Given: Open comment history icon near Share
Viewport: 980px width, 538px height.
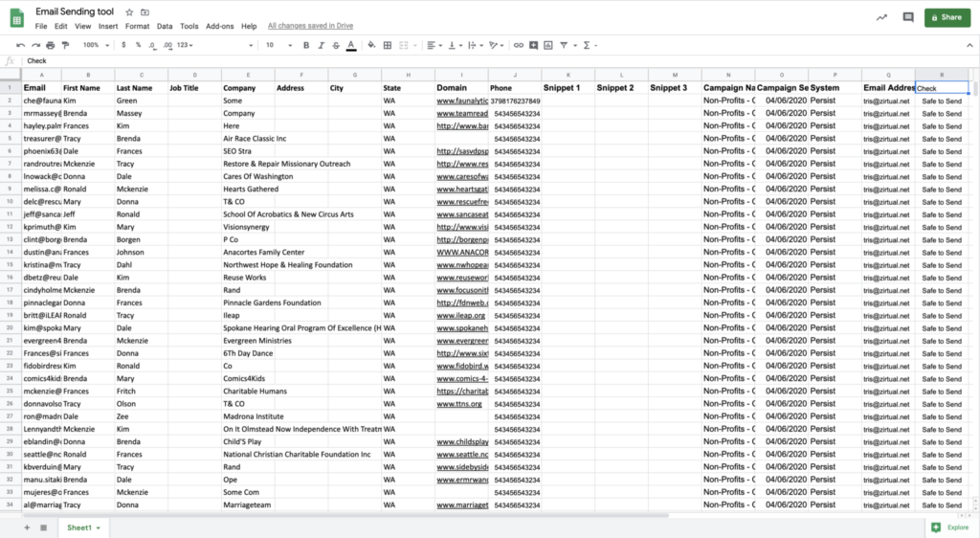Looking at the screenshot, I should [x=908, y=17].
